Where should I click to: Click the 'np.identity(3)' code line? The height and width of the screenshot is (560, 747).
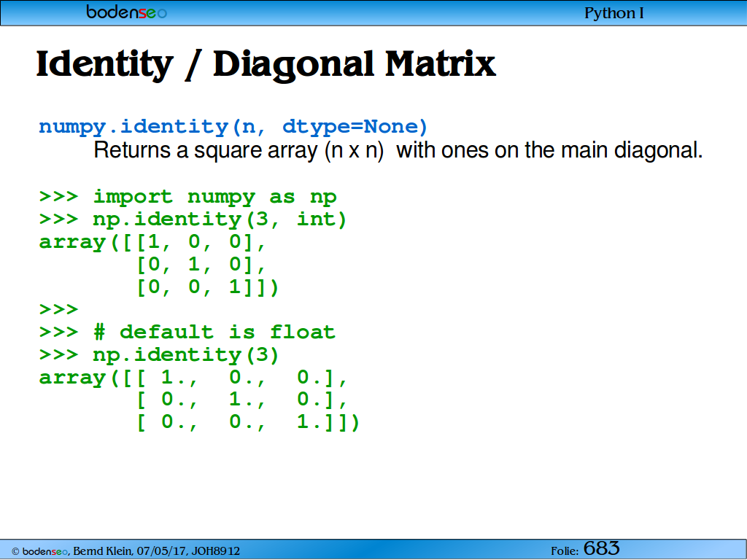[159, 355]
